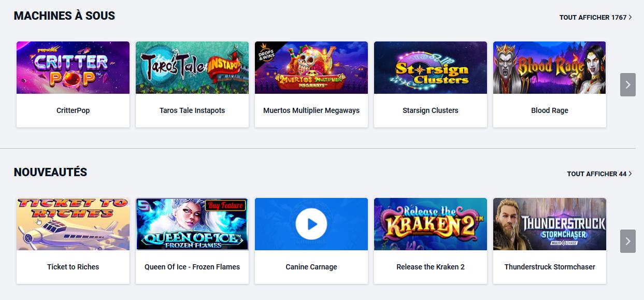Select Queen Of Ice - Frozen Flames title
Viewport: 644px width, 300px height.
tap(192, 267)
